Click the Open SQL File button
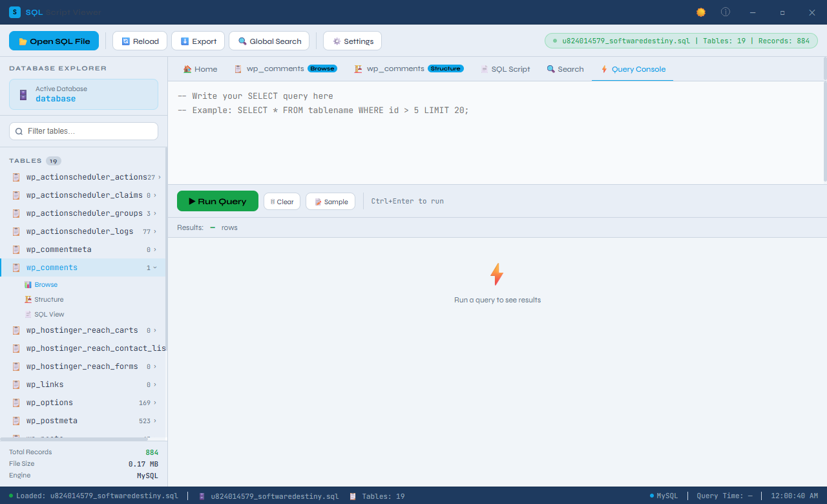 (x=54, y=41)
